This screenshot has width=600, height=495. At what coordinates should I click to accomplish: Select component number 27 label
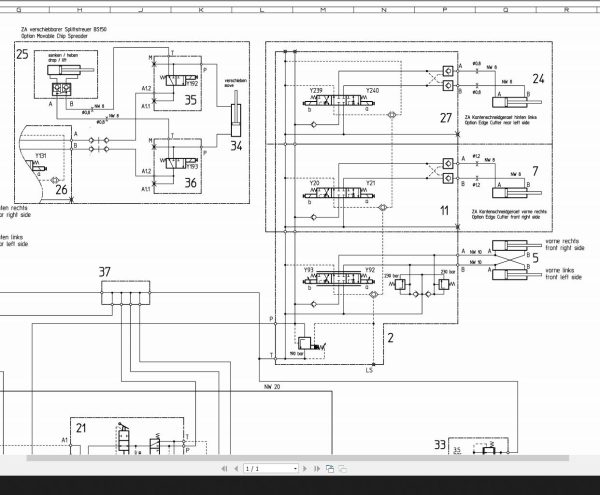click(446, 118)
